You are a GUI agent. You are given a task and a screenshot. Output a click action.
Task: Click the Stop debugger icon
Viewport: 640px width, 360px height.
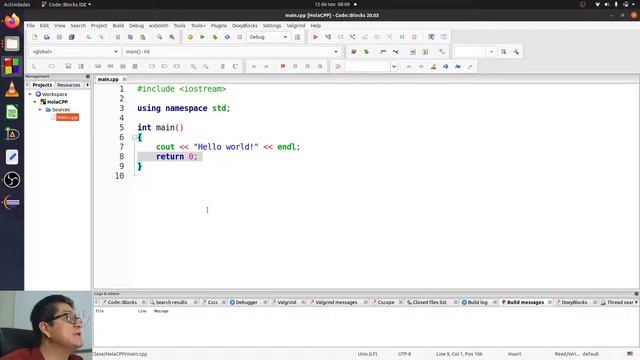414,37
